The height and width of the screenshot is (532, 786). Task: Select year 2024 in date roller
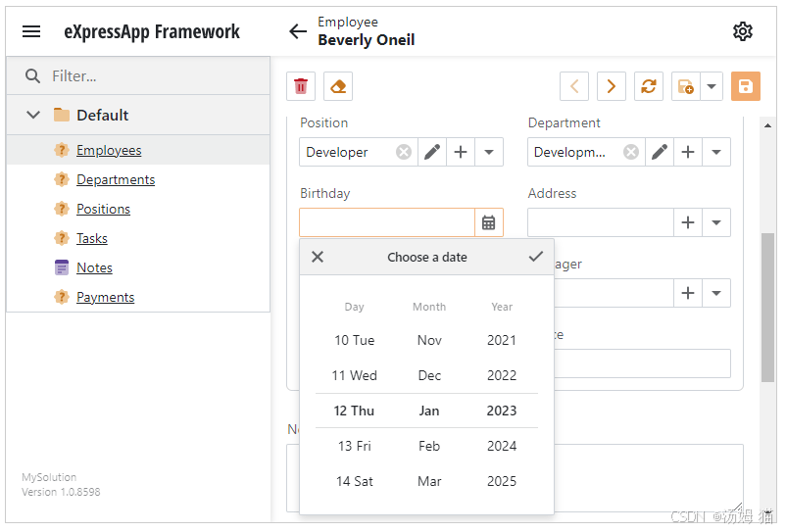(501, 446)
